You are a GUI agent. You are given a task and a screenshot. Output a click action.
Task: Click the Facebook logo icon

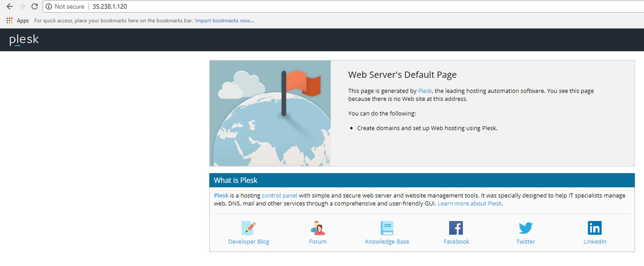pyautogui.click(x=456, y=228)
